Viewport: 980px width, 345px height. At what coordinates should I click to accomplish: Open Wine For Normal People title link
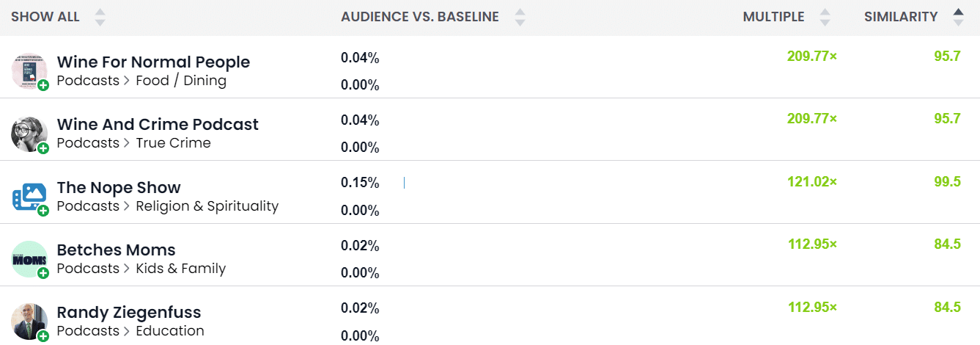tap(153, 62)
